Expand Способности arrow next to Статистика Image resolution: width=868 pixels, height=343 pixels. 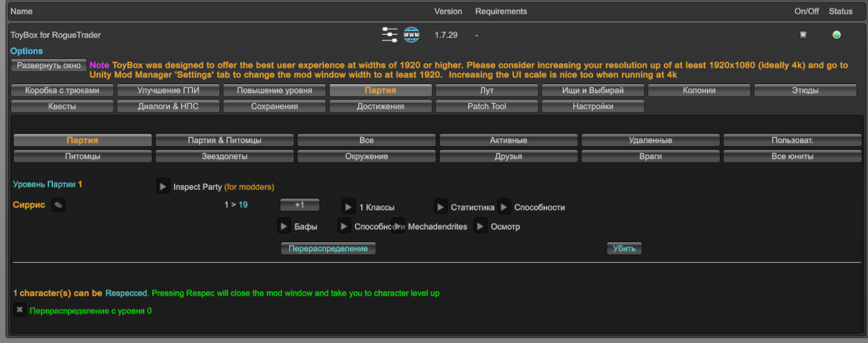pos(504,207)
